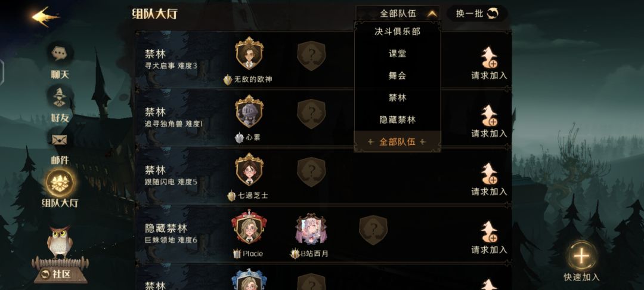Request to join 寻犬启事 难度3 team
Screen dimensions: 644x290
point(489,64)
